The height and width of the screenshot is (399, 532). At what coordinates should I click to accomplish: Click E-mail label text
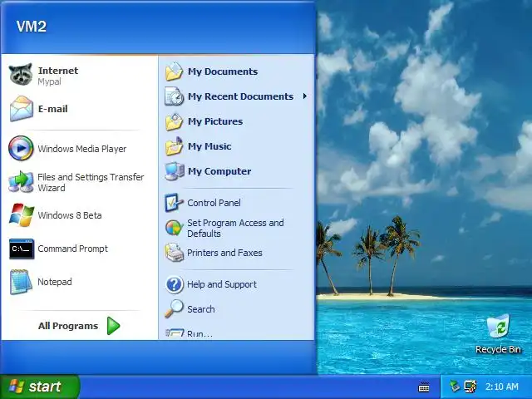[x=53, y=109]
